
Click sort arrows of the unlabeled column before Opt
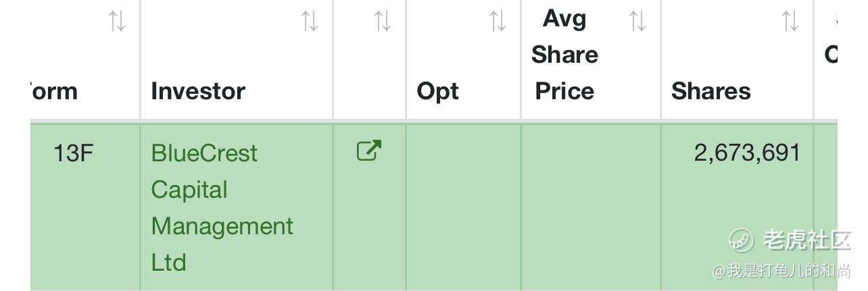(x=383, y=22)
